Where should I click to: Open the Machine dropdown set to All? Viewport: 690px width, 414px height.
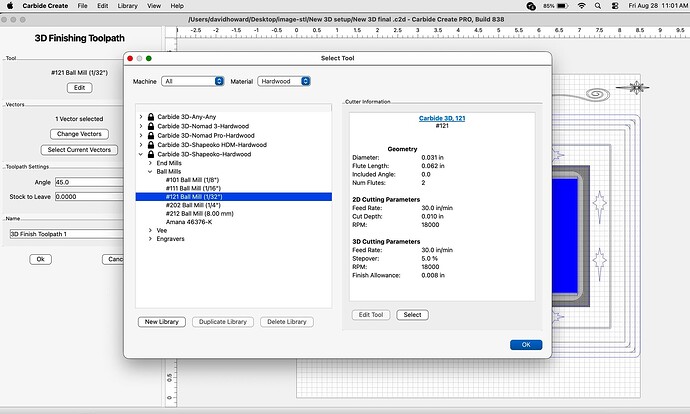(x=193, y=81)
